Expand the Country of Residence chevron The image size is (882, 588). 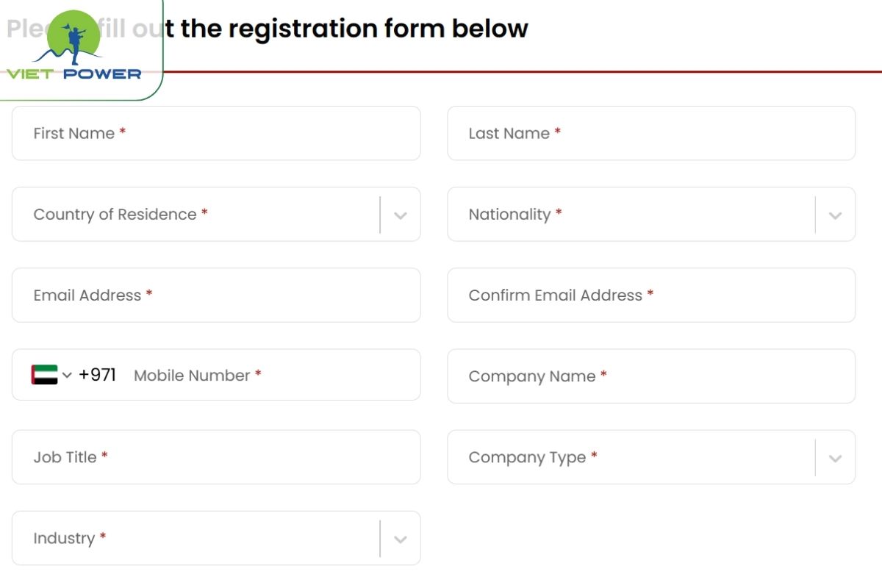[x=400, y=215]
